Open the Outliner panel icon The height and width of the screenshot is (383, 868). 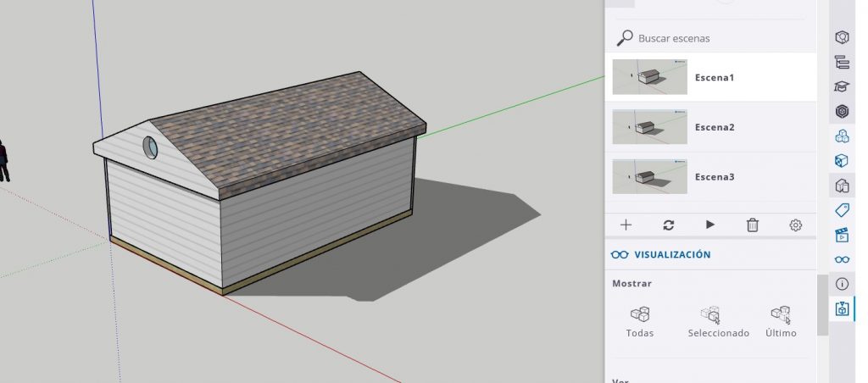click(x=842, y=62)
